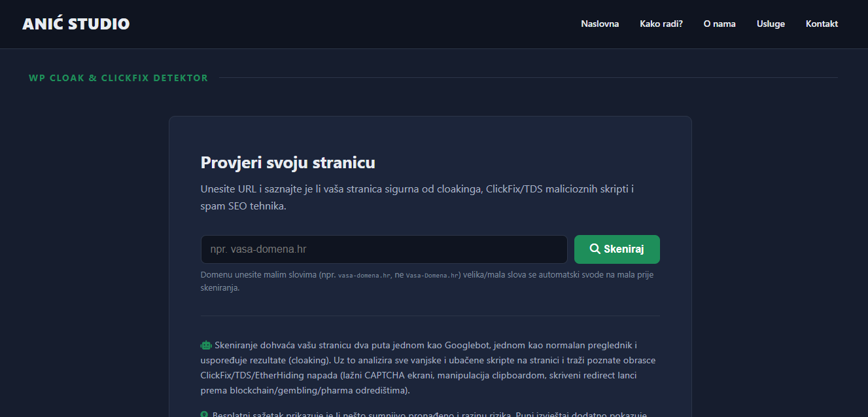The image size is (868, 417).
Task: Click the Skeniranje dohvaća paragraph text
Action: 428,367
